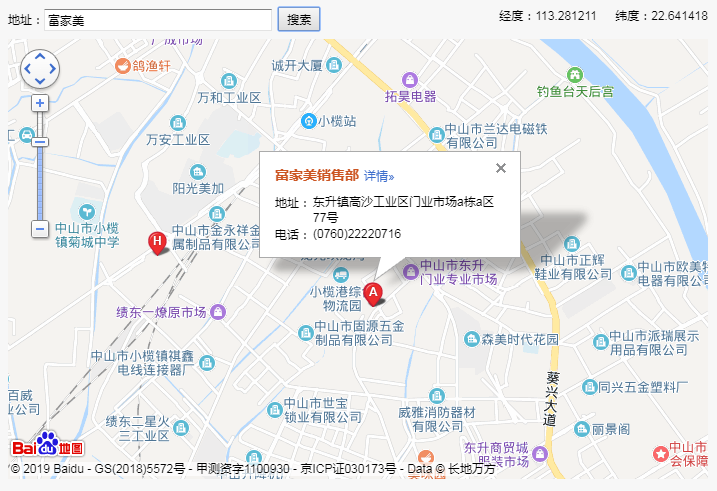Click 万安工业区 building icon
Screen dimensions: 717x491
[178, 123]
